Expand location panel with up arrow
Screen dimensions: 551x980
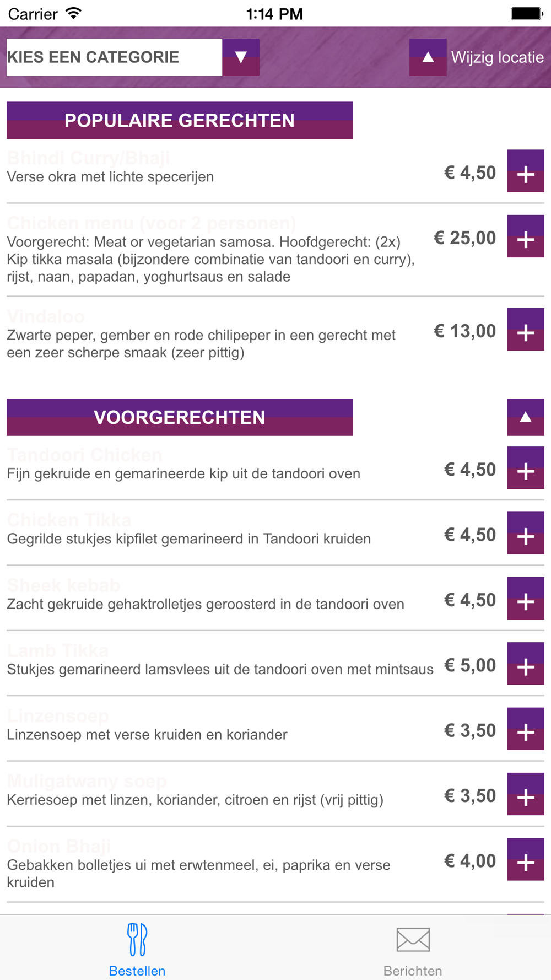(x=428, y=57)
